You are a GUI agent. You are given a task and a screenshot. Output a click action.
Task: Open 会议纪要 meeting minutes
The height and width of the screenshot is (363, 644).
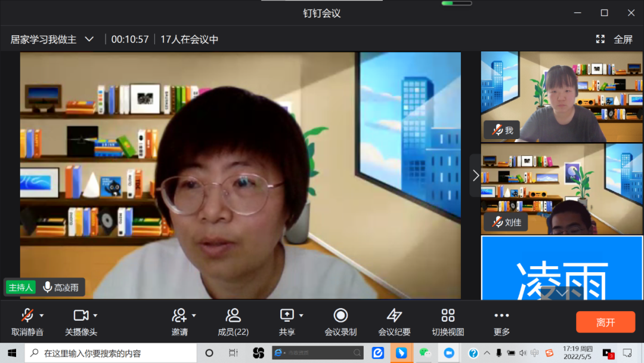[394, 322]
